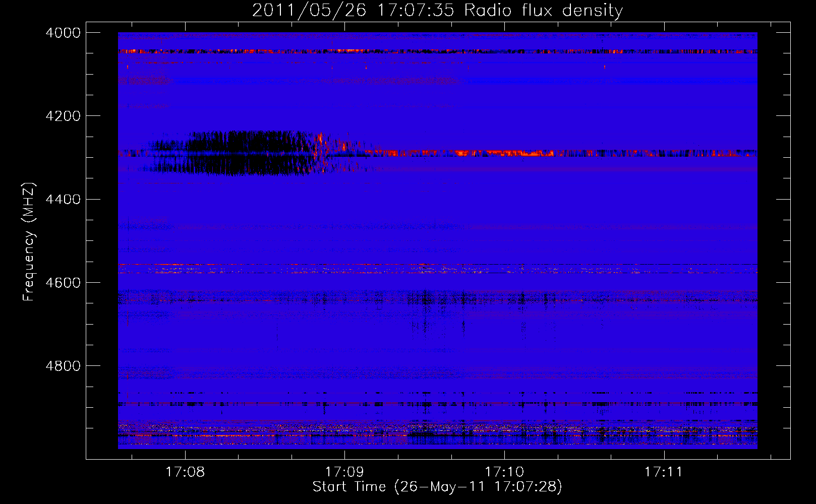Image resolution: width=816 pixels, height=504 pixels.
Task: Click the 4600 frequency axis label
Action: (63, 283)
